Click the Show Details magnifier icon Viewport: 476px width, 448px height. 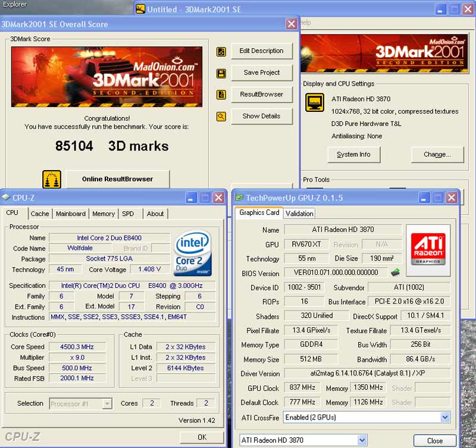tap(221, 116)
